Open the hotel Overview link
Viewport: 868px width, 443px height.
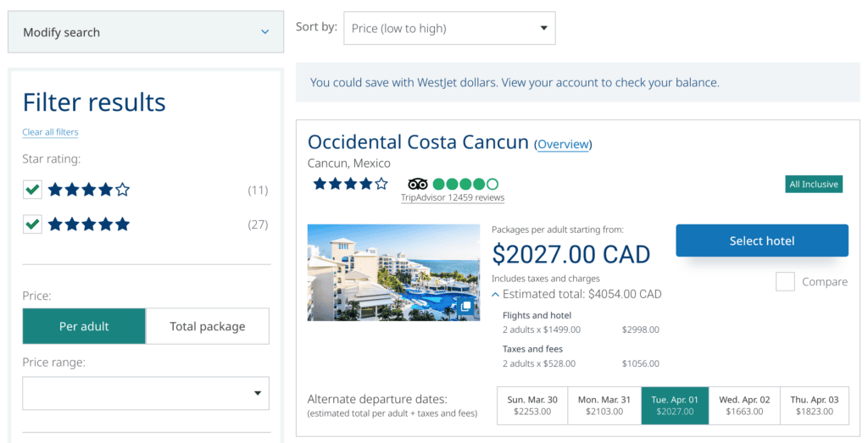[x=564, y=144]
